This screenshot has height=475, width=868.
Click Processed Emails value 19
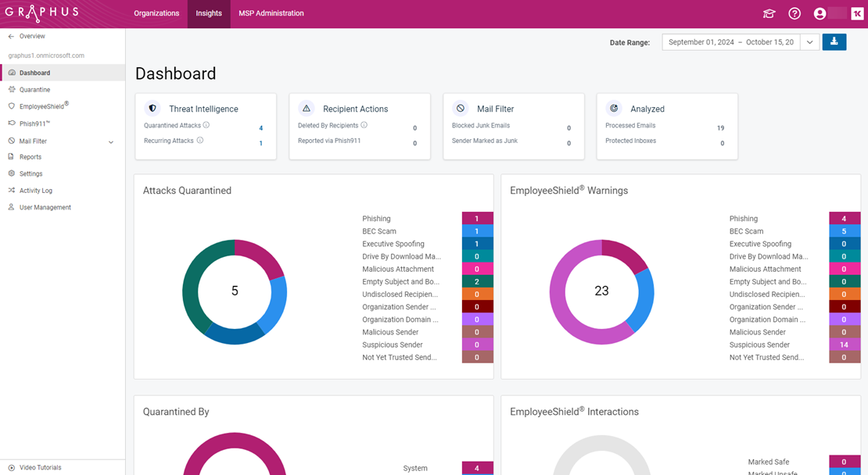coord(721,128)
